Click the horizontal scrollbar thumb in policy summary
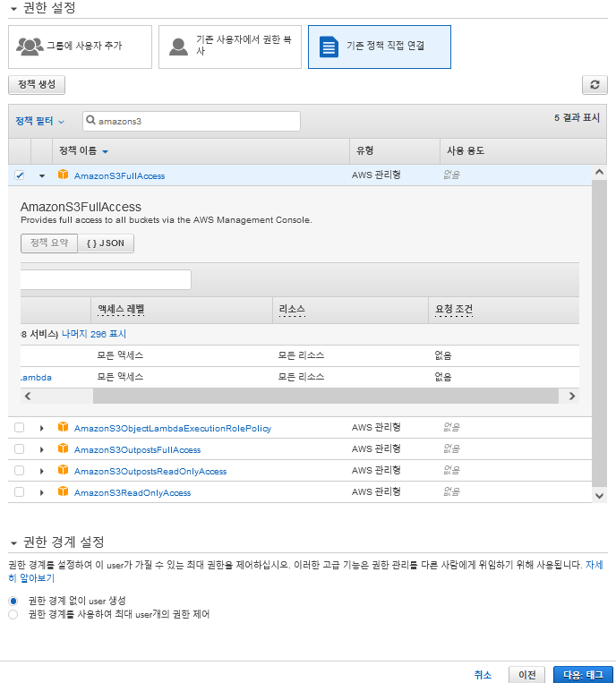This screenshot has height=683, width=616. pos(326,396)
